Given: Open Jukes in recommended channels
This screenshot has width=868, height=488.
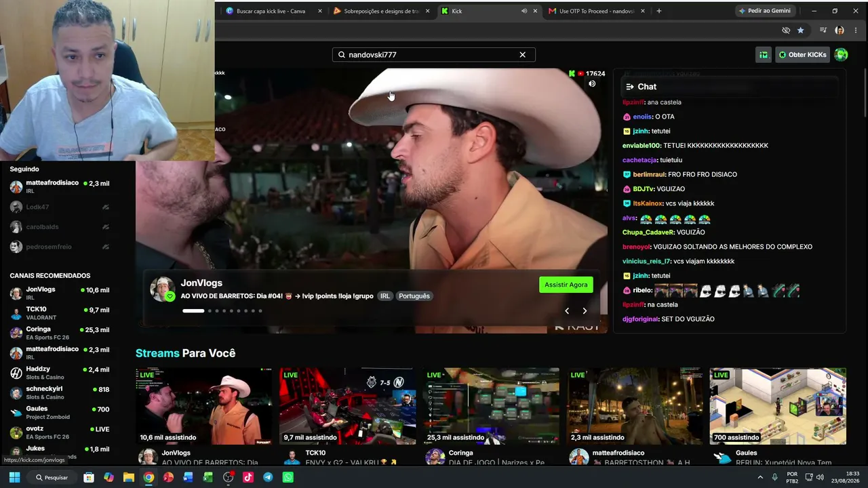Looking at the screenshot, I should click(60, 451).
